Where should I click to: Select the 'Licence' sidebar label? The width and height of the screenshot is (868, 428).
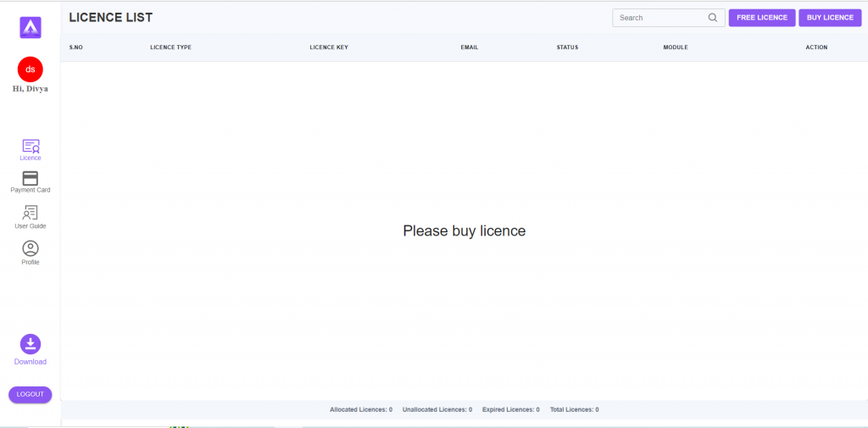tap(31, 158)
